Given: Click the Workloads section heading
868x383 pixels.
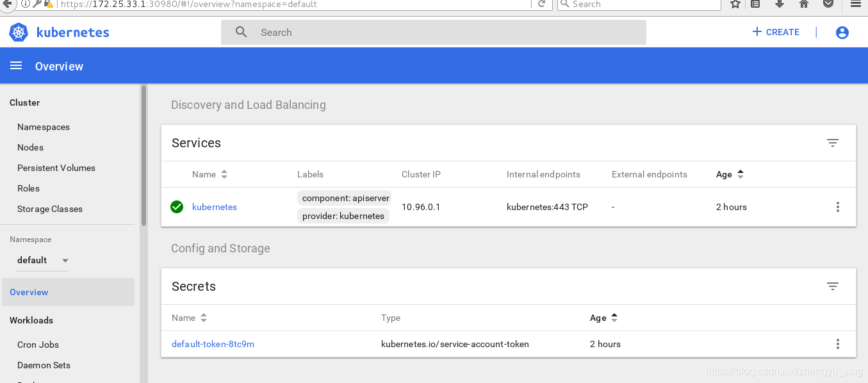Looking at the screenshot, I should (x=31, y=320).
